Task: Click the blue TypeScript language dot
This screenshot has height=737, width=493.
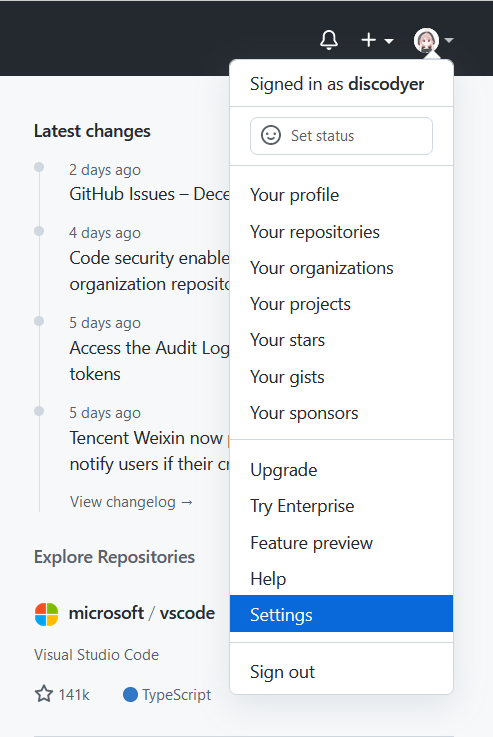Action: [130, 694]
